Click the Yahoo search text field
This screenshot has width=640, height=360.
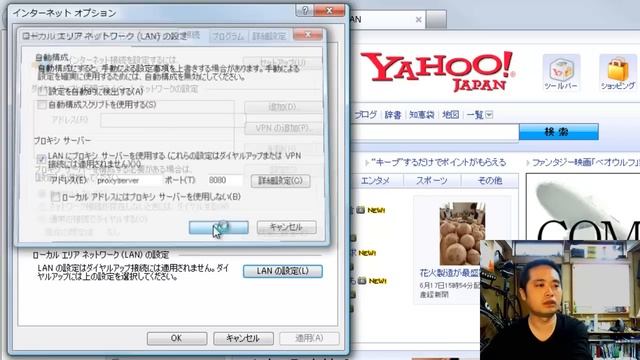435,132
